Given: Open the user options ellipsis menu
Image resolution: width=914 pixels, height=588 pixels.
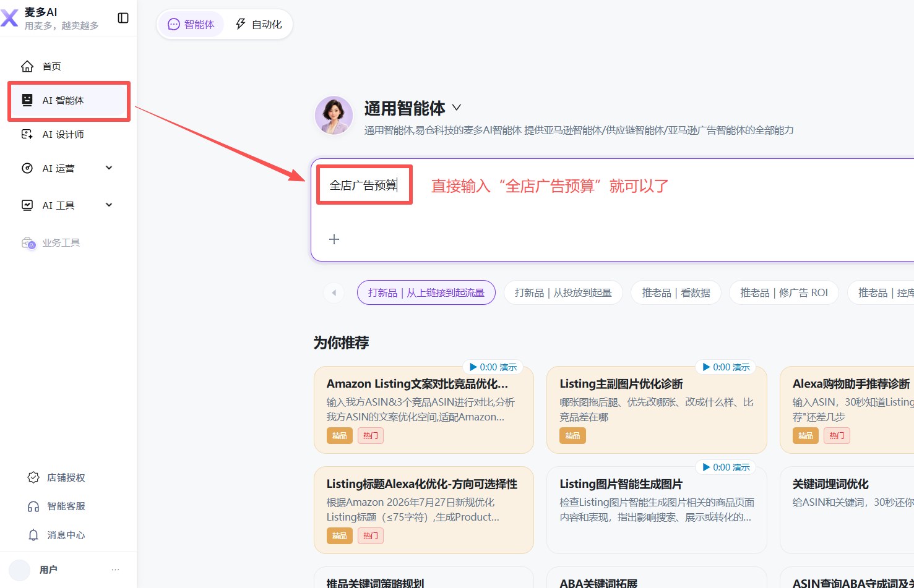Looking at the screenshot, I should pos(115,569).
